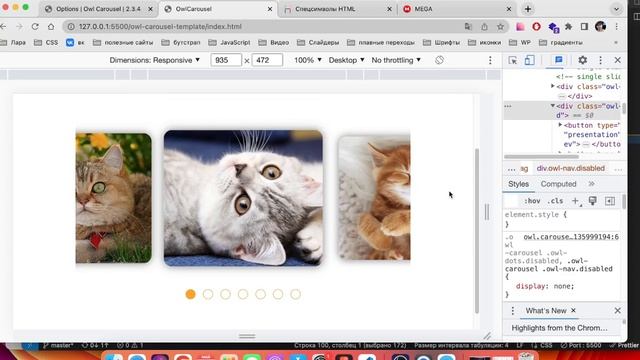Show the hidden bookmarks overflow

point(616,42)
